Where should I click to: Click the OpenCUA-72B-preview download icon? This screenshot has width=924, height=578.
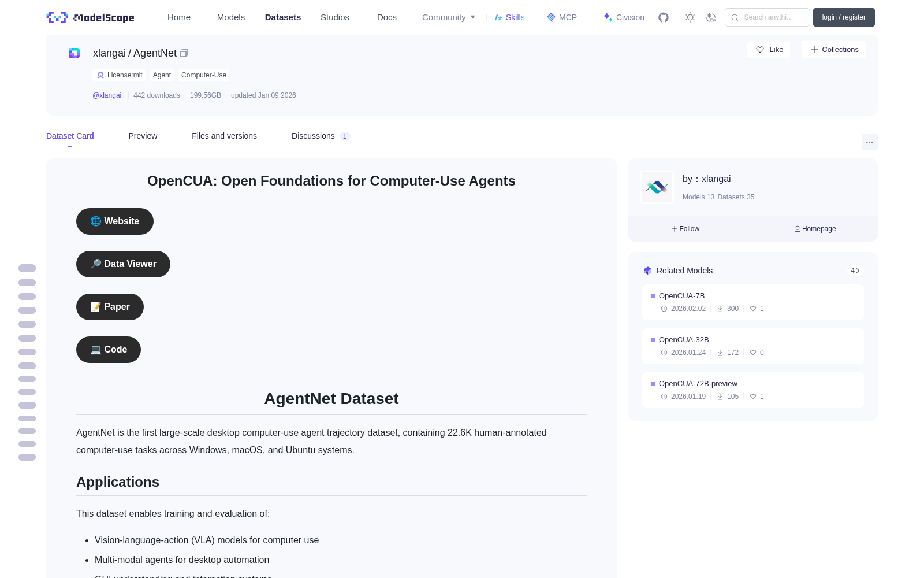[720, 397]
